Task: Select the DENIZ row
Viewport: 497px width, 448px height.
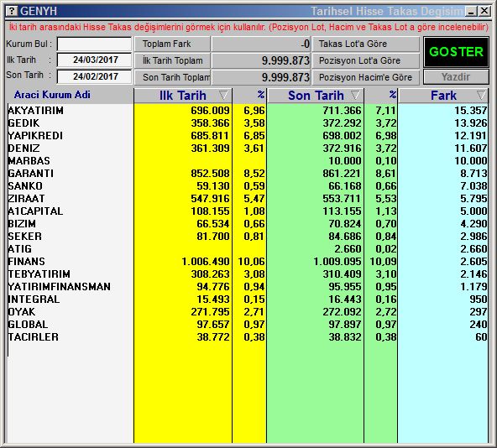Action: coord(248,148)
